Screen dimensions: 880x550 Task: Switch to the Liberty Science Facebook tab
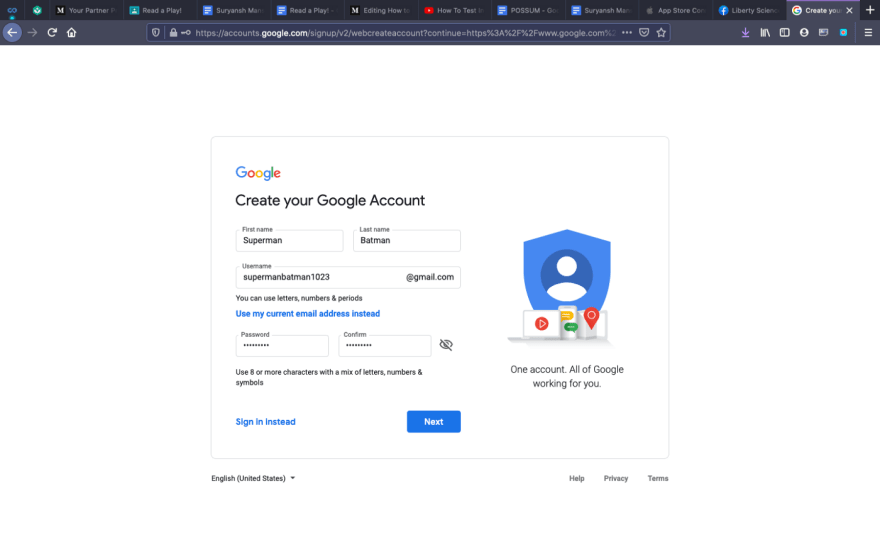pos(750,10)
